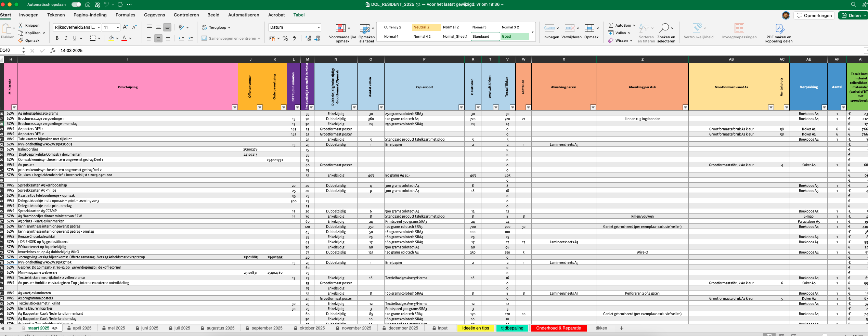The image size is (868, 336).
Task: Click the redo circular arrow icon
Action: [x=120, y=4]
